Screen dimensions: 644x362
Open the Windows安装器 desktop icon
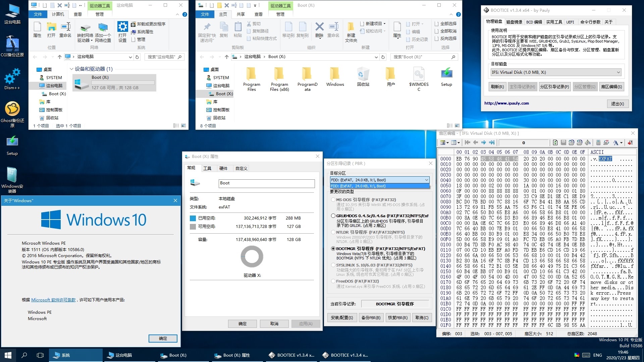(12, 180)
